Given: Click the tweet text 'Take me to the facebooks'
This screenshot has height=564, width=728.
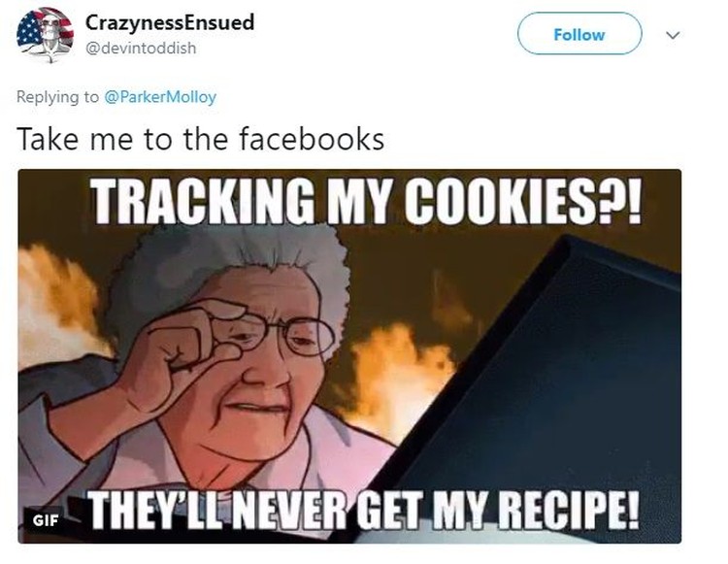Looking at the screenshot, I should (200, 139).
